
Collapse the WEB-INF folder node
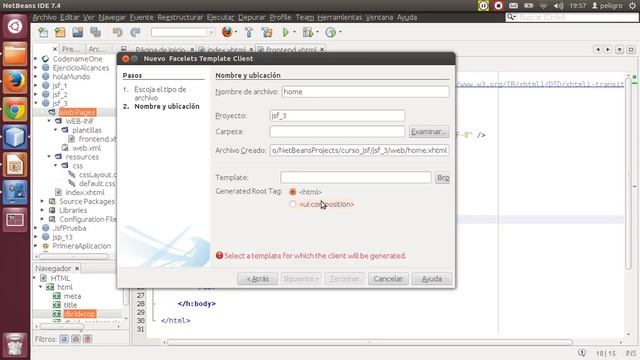[49, 121]
